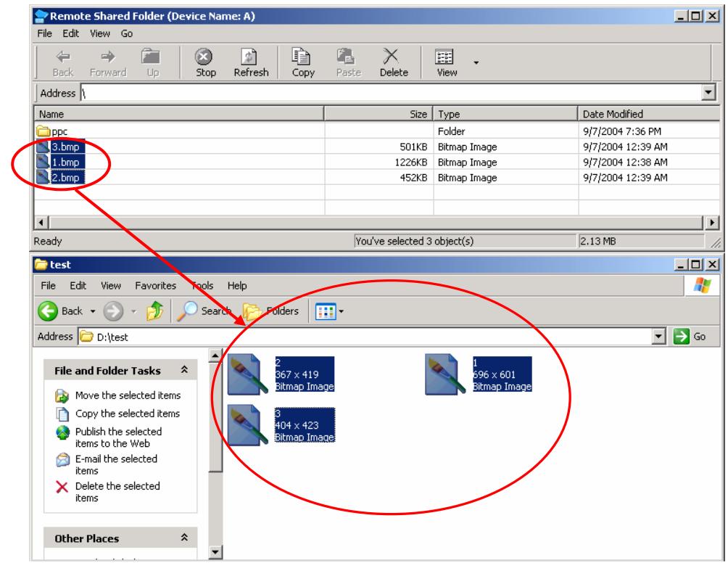Viewport: 728px width, 563px height.
Task: Click the Views icon in test window
Action: 326,311
